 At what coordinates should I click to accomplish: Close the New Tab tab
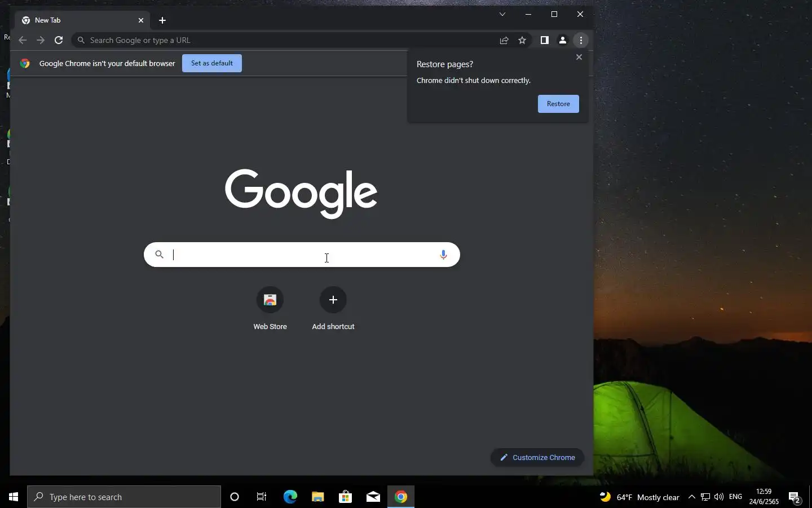pyautogui.click(x=141, y=20)
